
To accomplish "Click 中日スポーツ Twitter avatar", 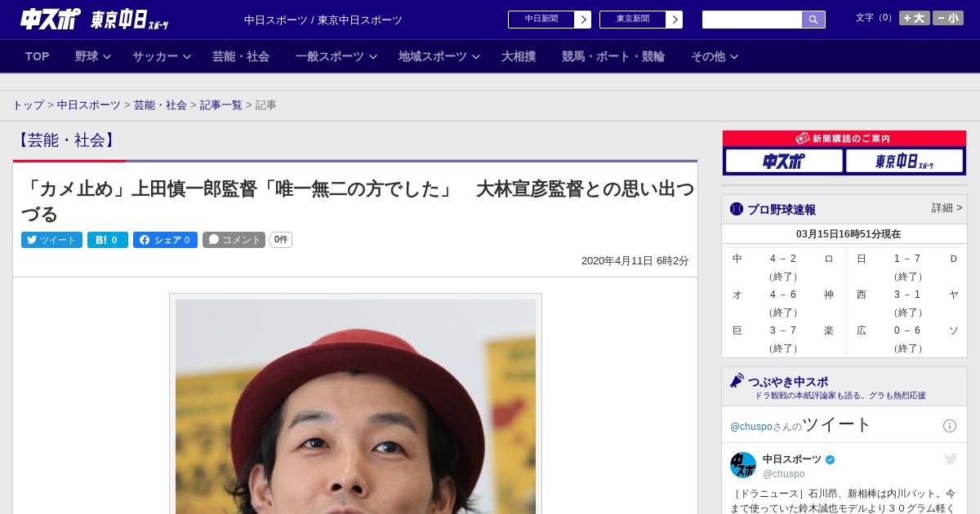I will (x=743, y=465).
